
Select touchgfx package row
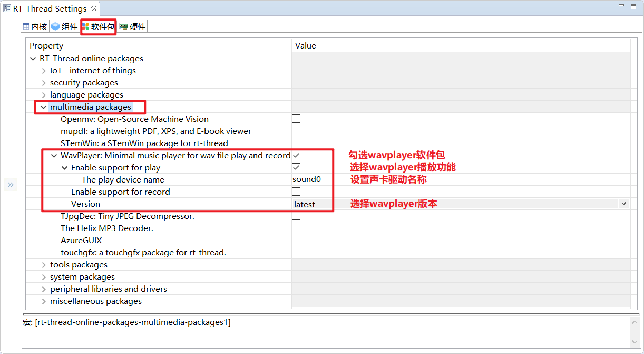click(143, 253)
